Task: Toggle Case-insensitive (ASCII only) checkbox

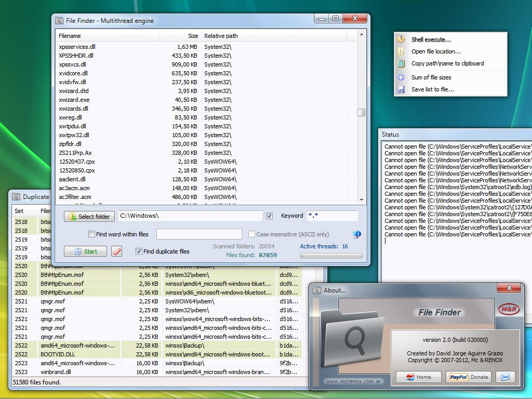Action: pyautogui.click(x=251, y=234)
